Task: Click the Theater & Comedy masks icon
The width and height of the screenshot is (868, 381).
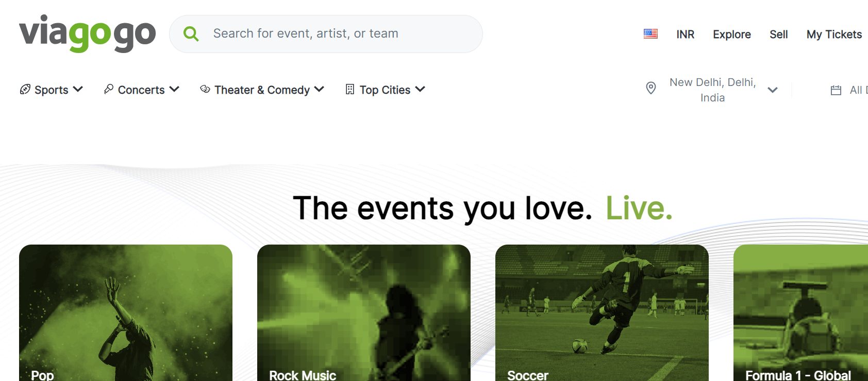Action: pyautogui.click(x=204, y=89)
